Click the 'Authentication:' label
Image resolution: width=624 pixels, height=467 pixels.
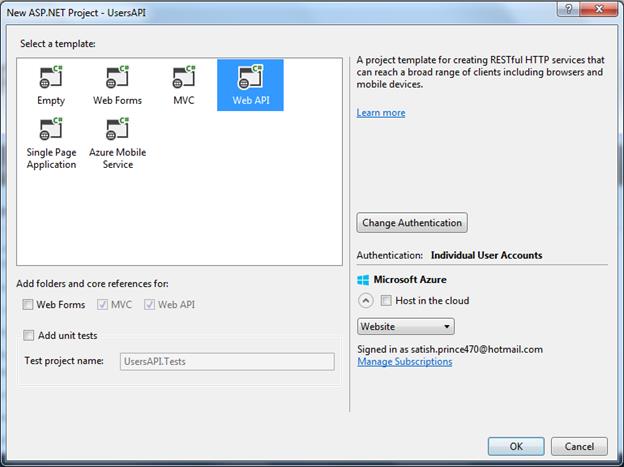pyautogui.click(x=390, y=255)
